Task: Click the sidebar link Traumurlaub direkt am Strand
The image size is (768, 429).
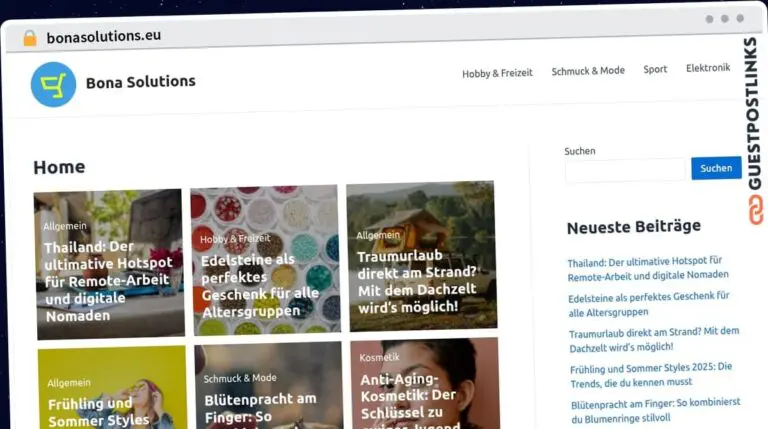Action: [x=654, y=339]
